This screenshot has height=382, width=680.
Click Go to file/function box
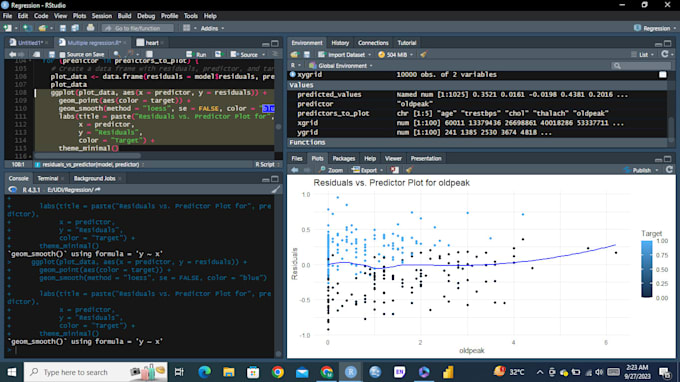pyautogui.click(x=137, y=28)
